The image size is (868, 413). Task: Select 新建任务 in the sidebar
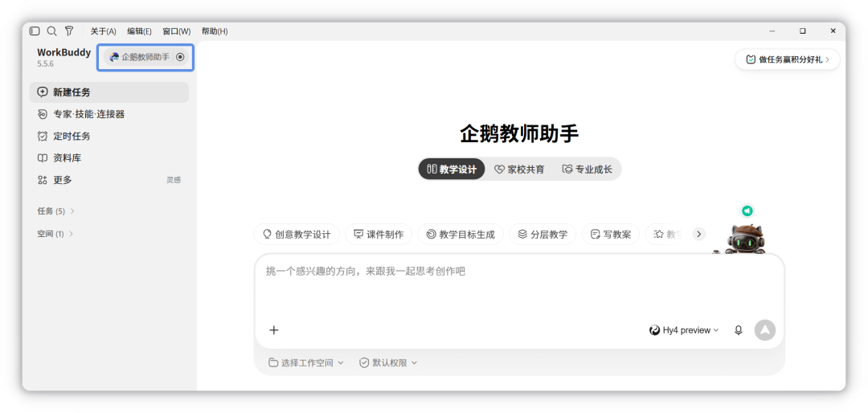click(109, 92)
